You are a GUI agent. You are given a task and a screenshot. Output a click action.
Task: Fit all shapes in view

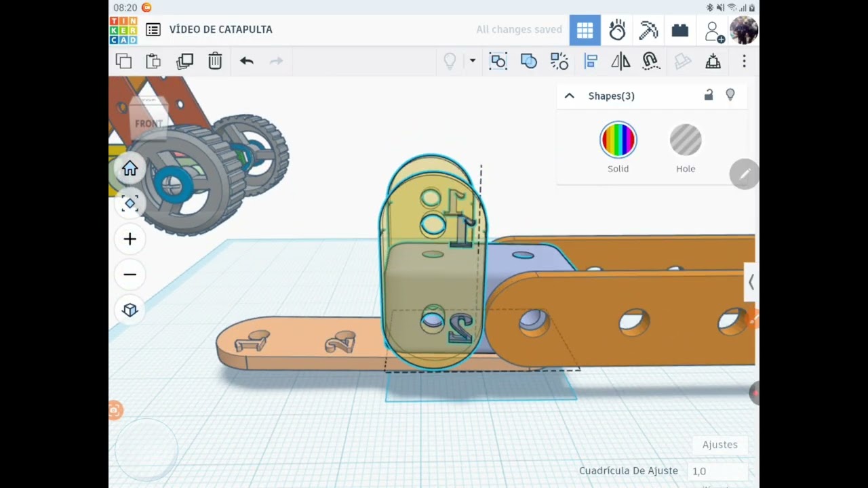pyautogui.click(x=130, y=204)
